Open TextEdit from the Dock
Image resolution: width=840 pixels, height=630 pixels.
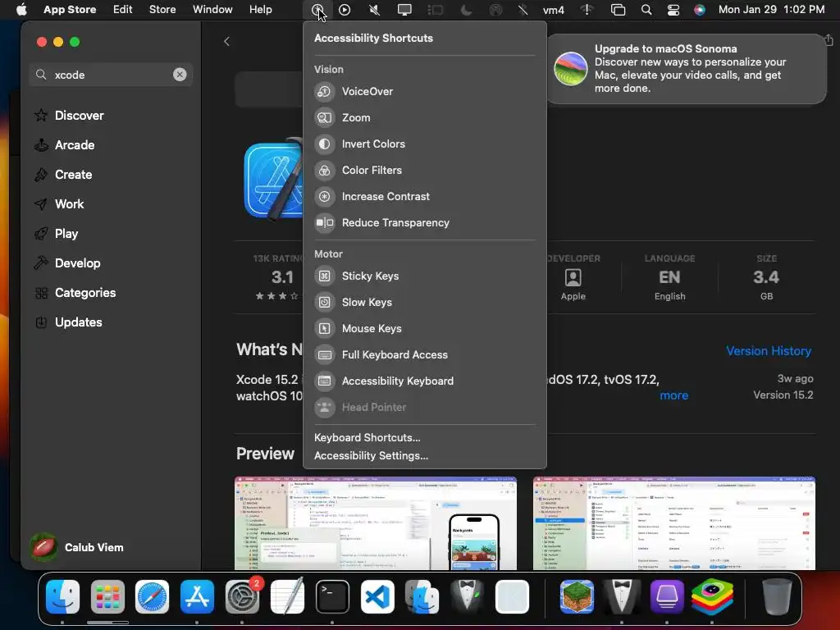pos(287,597)
